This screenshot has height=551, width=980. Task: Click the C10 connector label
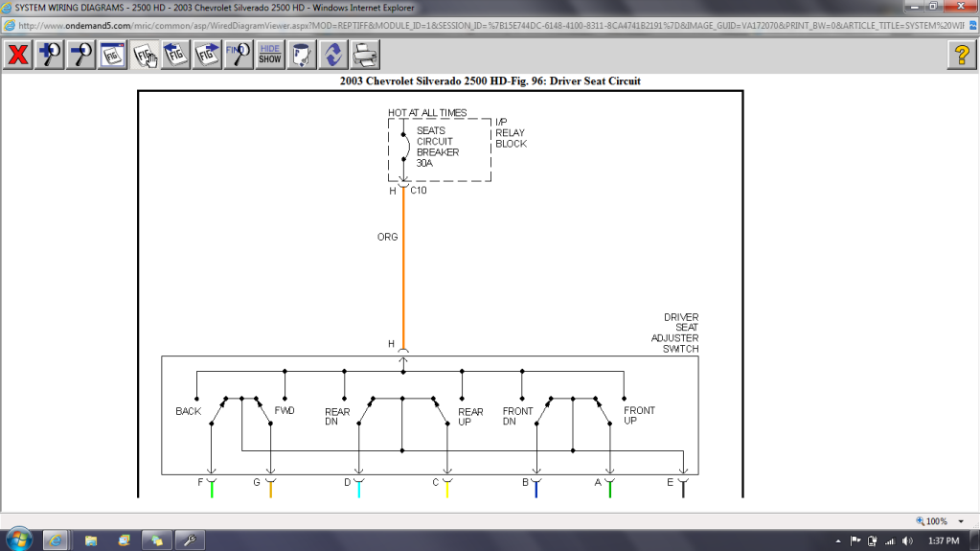click(418, 190)
